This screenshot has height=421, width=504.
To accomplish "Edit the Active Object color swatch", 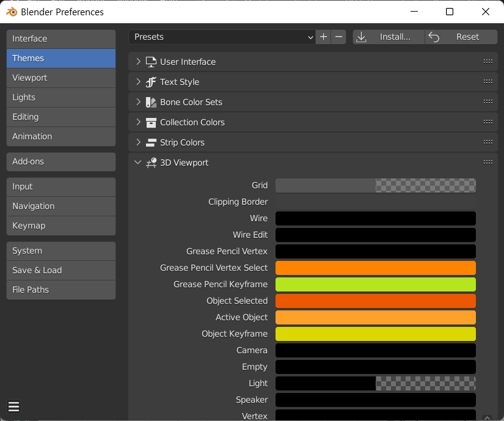I will (x=376, y=318).
